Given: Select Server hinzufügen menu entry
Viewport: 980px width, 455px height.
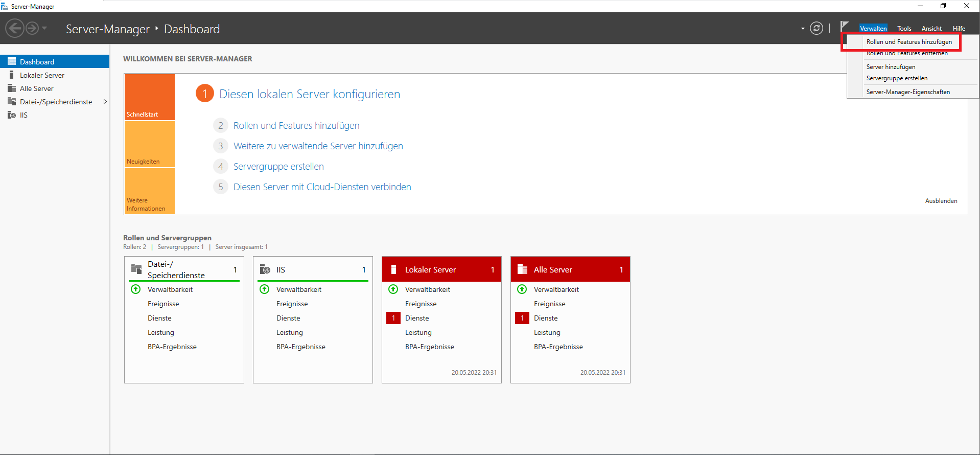Looking at the screenshot, I should 891,67.
